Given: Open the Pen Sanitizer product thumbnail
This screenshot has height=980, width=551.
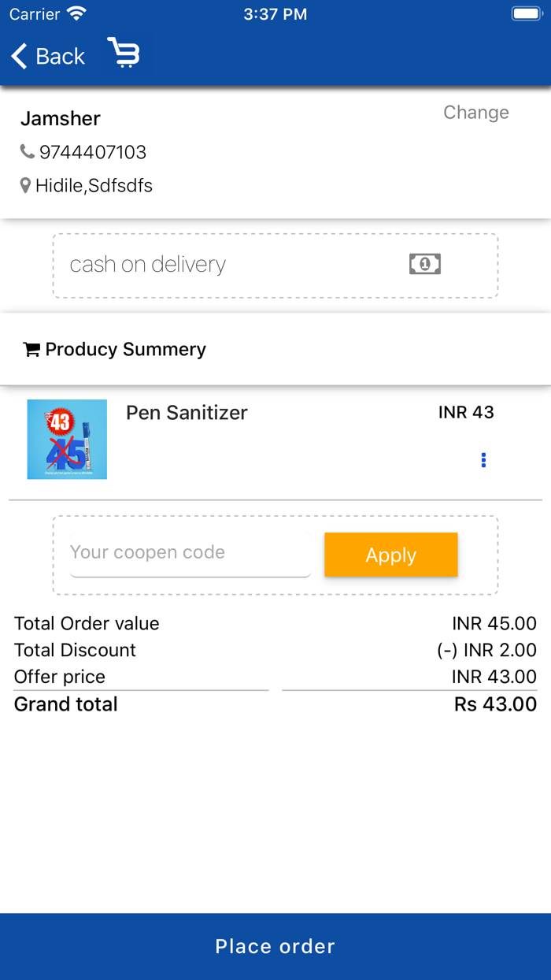Looking at the screenshot, I should coord(67,440).
